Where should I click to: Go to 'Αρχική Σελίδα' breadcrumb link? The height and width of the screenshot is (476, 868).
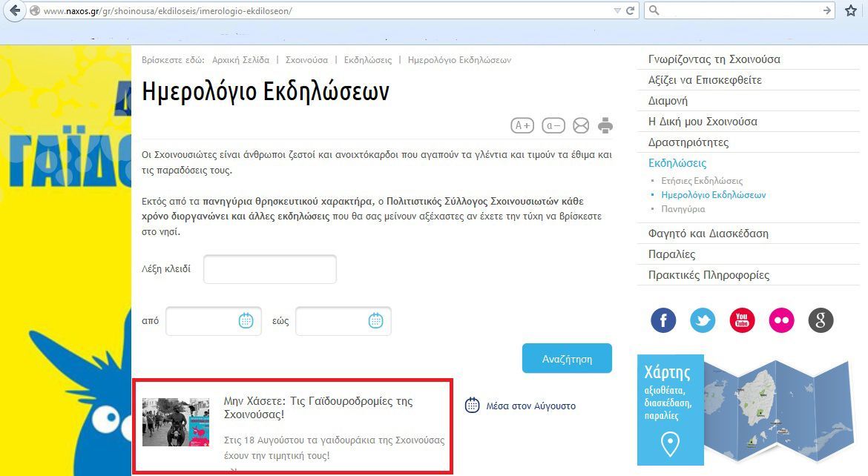pyautogui.click(x=240, y=60)
